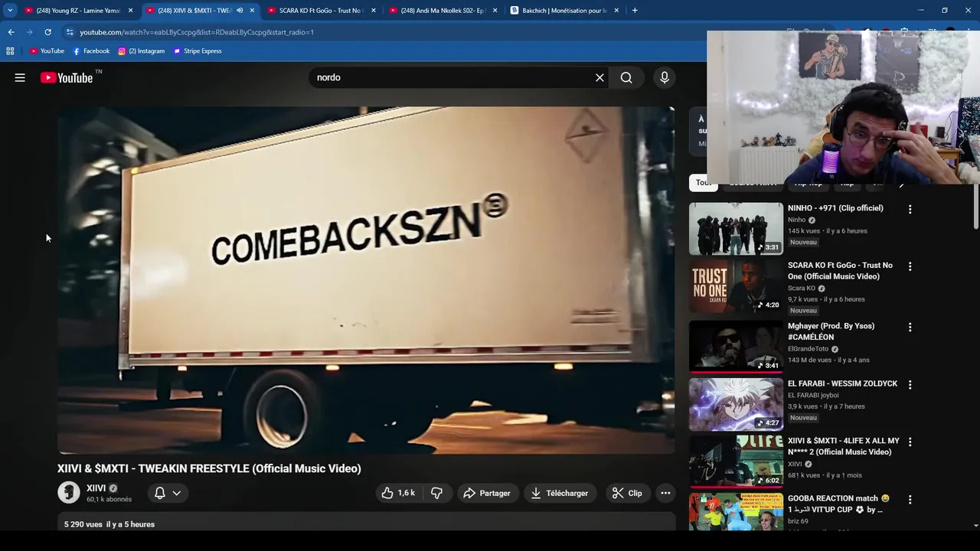This screenshot has width=980, height=551.
Task: Open the tab search dropdown arrow
Action: 10,11
